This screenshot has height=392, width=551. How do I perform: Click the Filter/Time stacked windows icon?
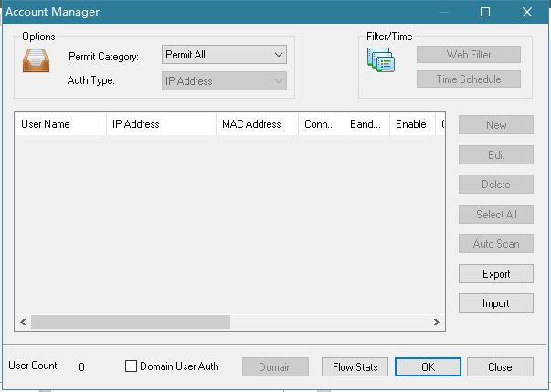(381, 60)
